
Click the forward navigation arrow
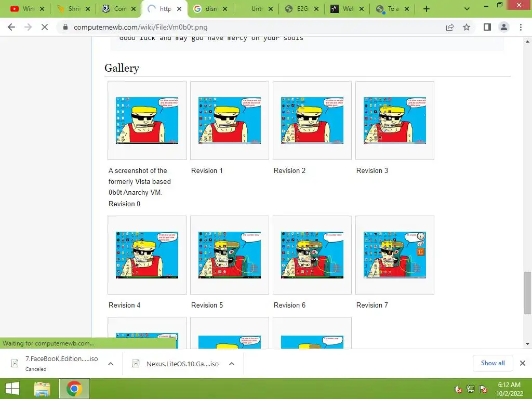click(x=28, y=27)
